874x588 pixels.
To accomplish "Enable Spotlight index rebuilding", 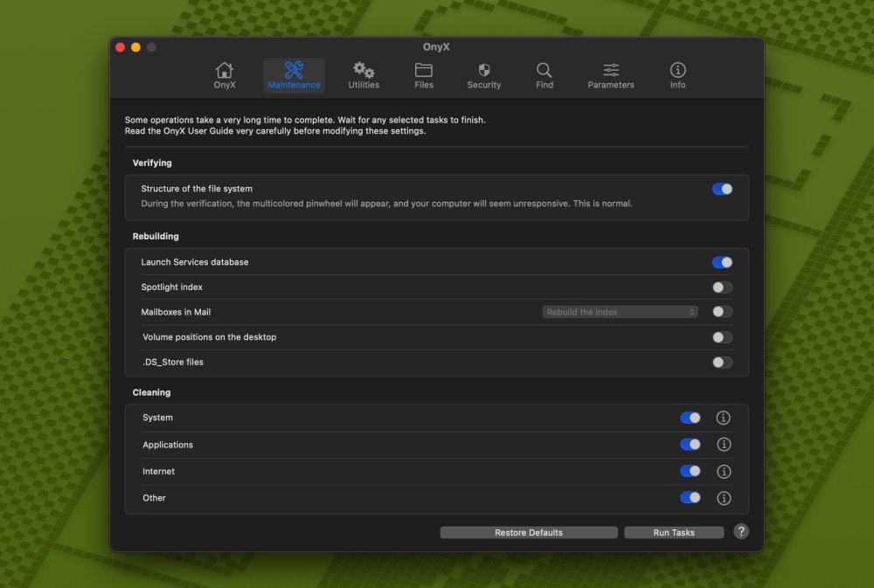I will [x=723, y=287].
